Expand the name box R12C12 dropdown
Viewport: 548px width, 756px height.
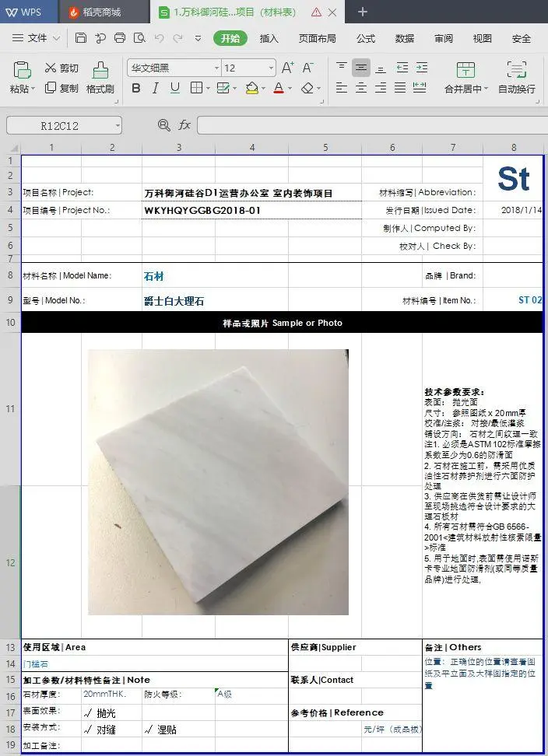click(117, 126)
